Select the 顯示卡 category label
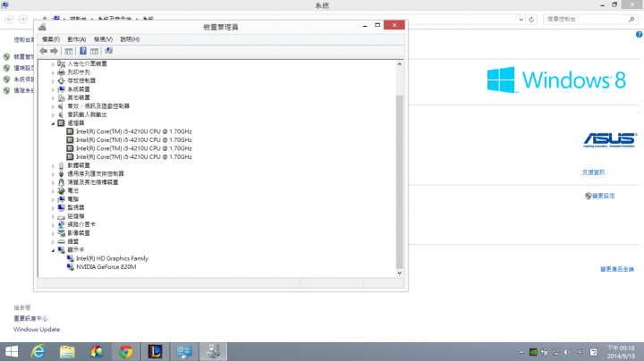Viewport: 644px width, 361px height. tap(76, 250)
